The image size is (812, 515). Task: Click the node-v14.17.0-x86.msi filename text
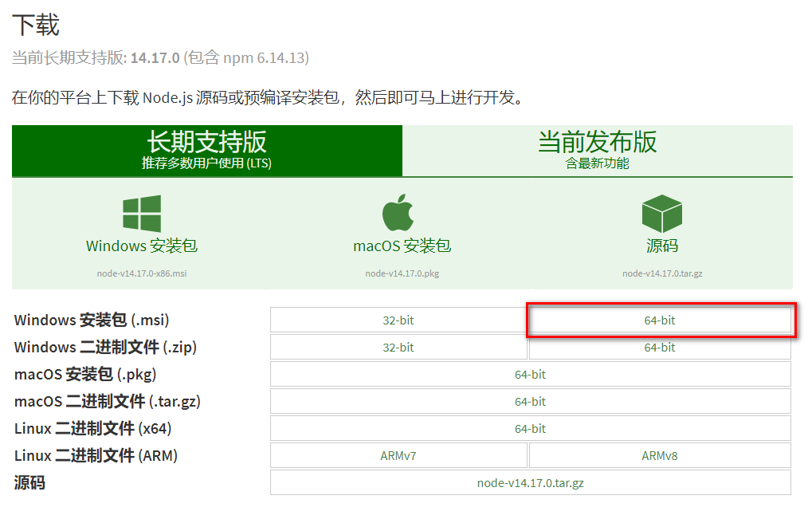pos(142,273)
